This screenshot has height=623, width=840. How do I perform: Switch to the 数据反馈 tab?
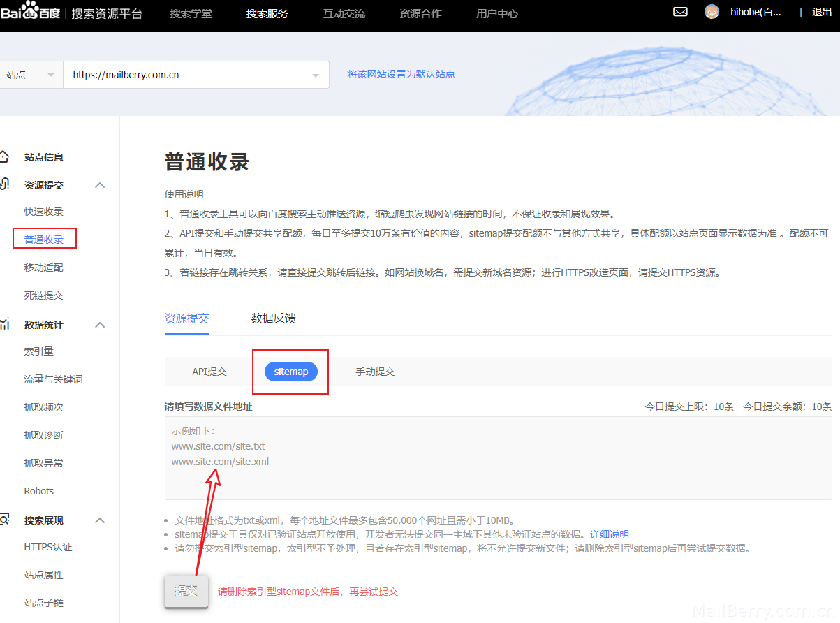point(273,318)
